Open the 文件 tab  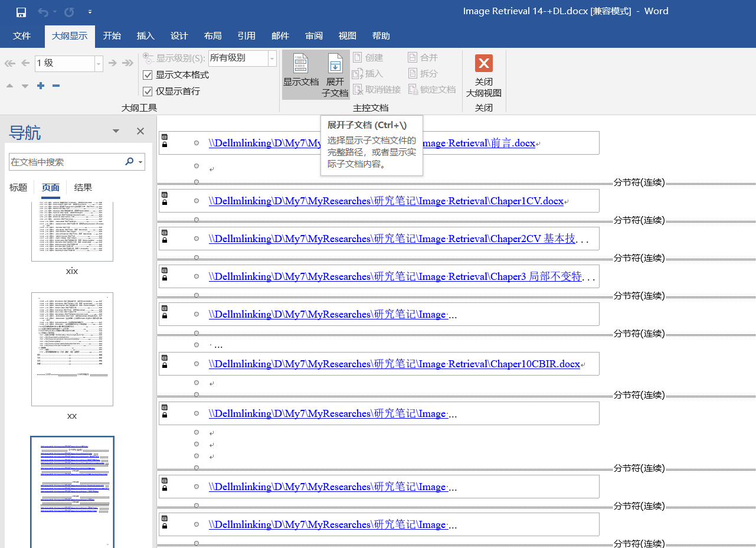pos(22,36)
